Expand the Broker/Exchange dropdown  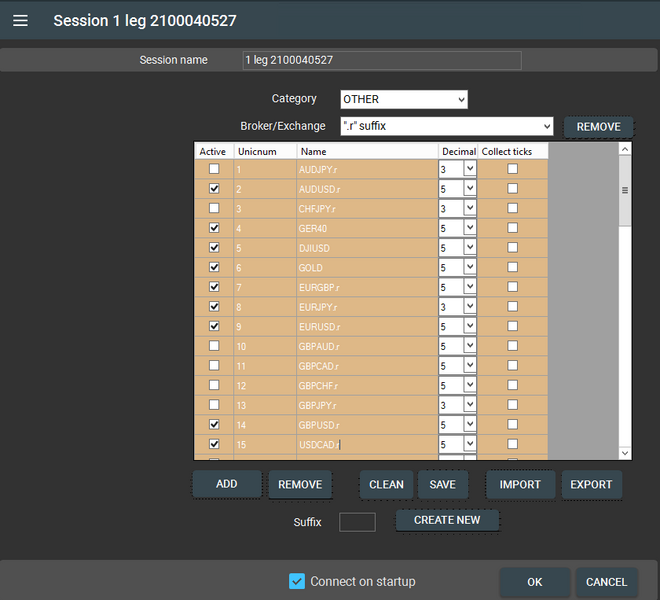pyautogui.click(x=446, y=126)
